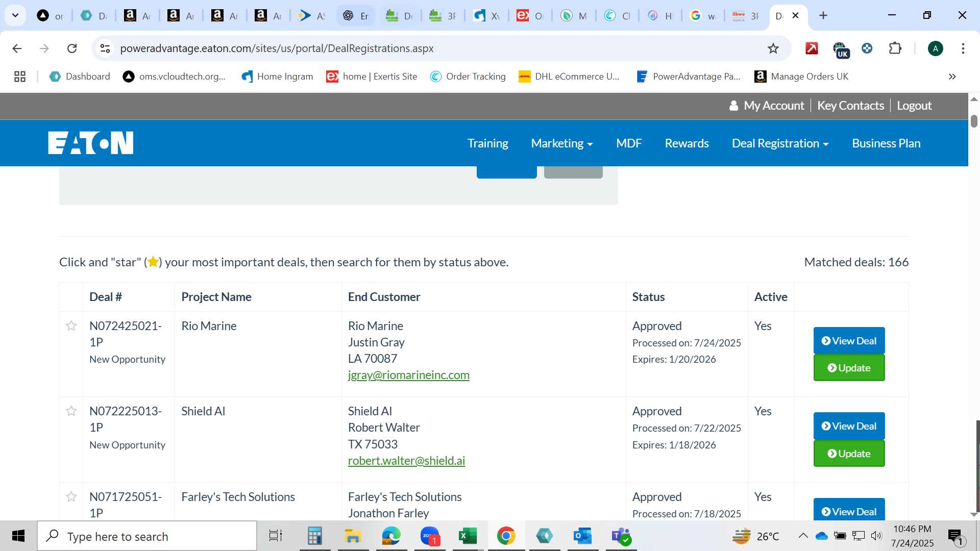This screenshot has width=980, height=551.
Task: Open home Exertis Site bookmark
Action: [372, 77]
